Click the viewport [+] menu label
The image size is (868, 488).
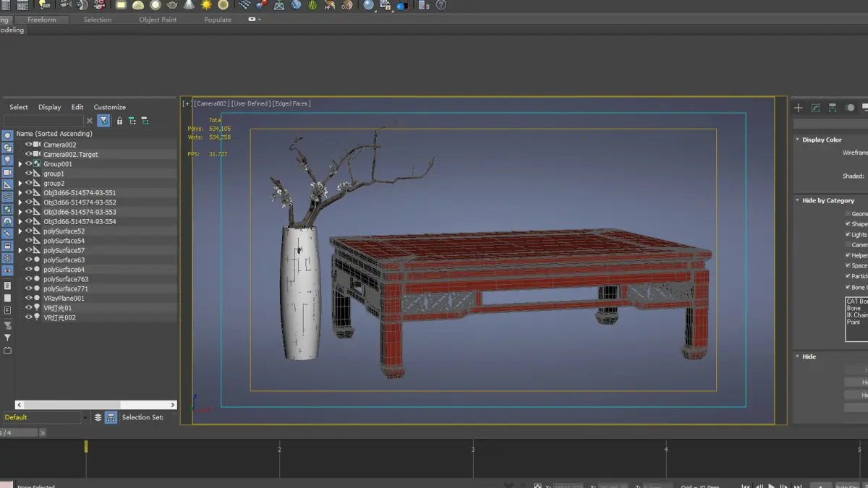187,103
